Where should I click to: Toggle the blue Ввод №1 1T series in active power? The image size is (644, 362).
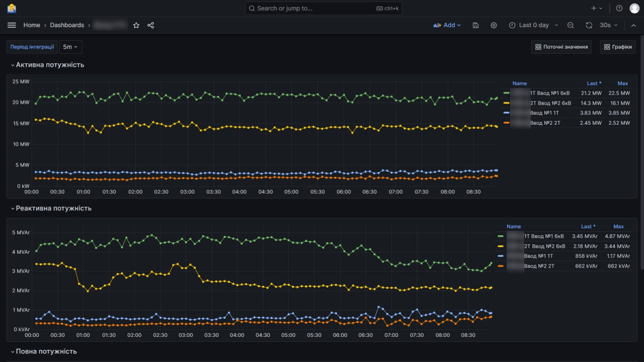tap(544, 113)
